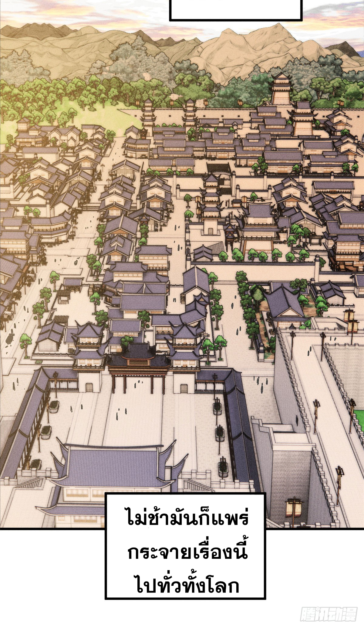Viewport: 364px width, 628px height.
Task: Click the light green meadow clearing at upper left
Action: click(121, 115)
